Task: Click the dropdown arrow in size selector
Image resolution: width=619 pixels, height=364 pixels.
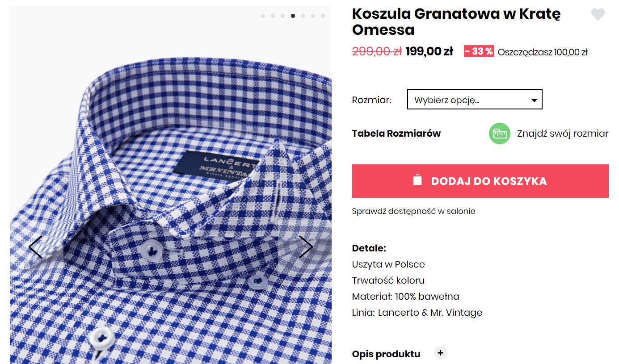Action: coord(534,100)
